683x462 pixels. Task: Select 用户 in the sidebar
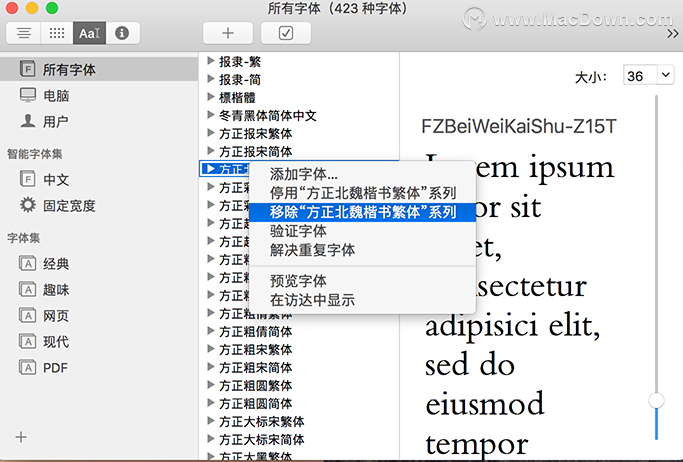click(99, 121)
